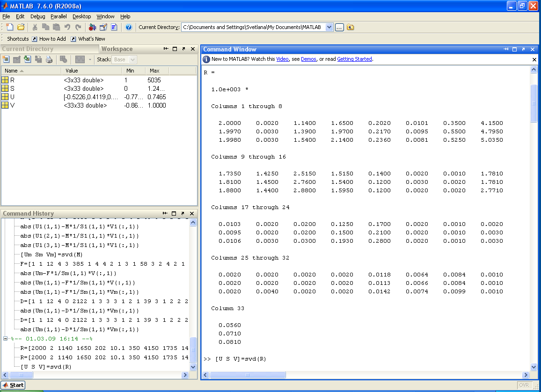Image resolution: width=541 pixels, height=392 pixels.
Task: Open the Debug menu
Action: pyautogui.click(x=37, y=16)
